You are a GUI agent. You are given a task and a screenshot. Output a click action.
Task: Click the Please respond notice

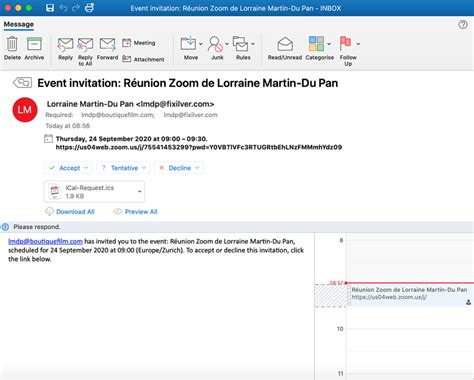(37, 227)
